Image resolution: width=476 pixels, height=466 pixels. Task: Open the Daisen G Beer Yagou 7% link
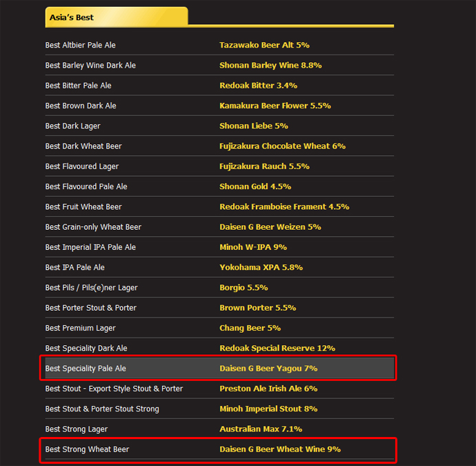tap(268, 369)
